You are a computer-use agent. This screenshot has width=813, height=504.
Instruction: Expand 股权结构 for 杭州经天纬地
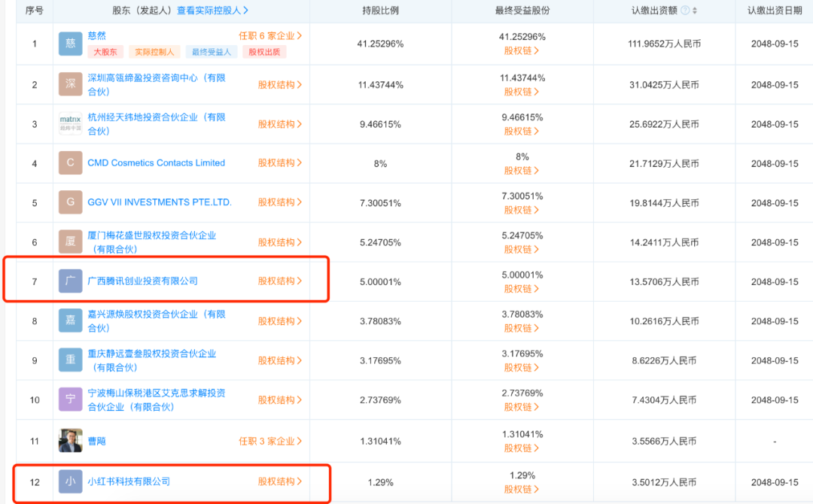(280, 124)
